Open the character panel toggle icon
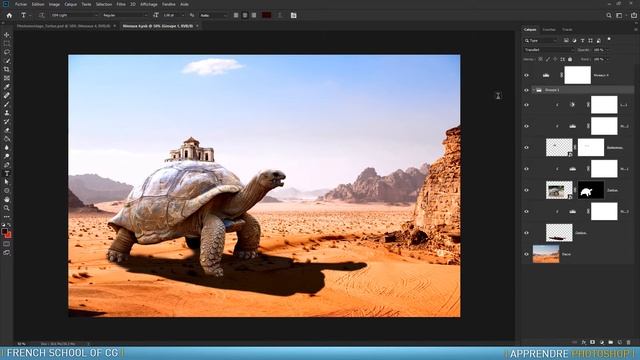Image resolution: width=640 pixels, height=360 pixels. click(x=293, y=15)
